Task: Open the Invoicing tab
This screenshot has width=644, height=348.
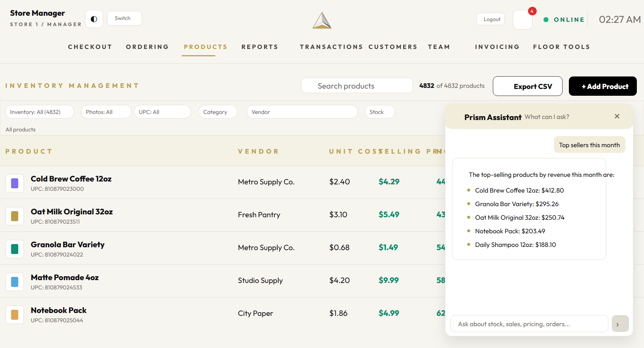Action: click(497, 47)
